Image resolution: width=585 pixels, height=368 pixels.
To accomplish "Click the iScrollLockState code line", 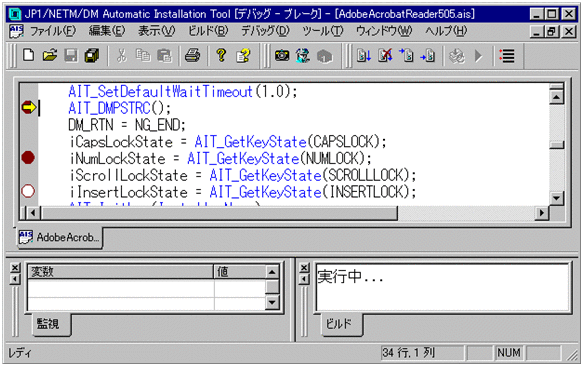I will click(x=243, y=175).
